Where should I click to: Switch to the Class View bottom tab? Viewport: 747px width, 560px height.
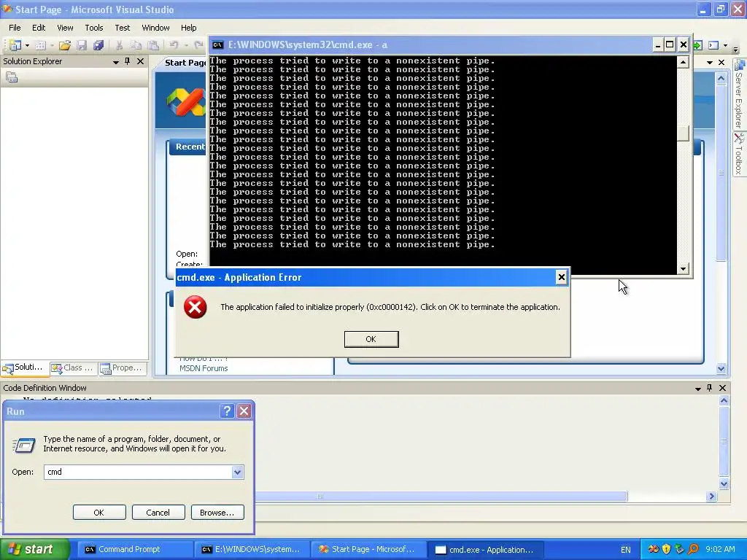click(74, 367)
